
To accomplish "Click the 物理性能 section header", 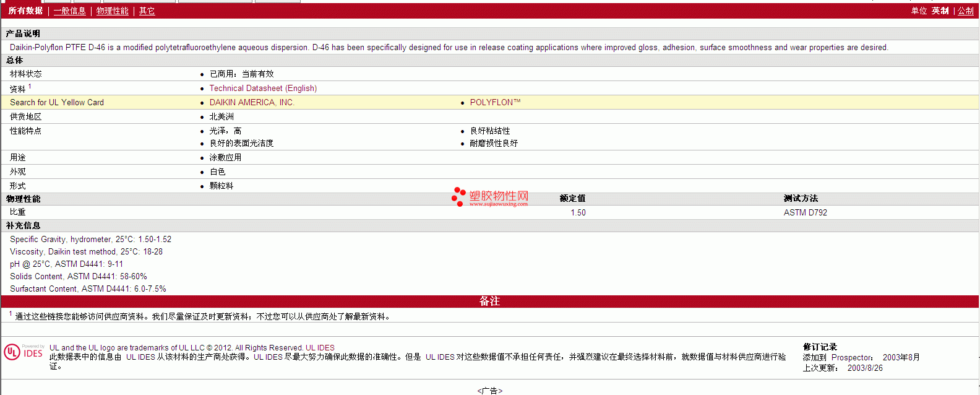I will pos(24,199).
